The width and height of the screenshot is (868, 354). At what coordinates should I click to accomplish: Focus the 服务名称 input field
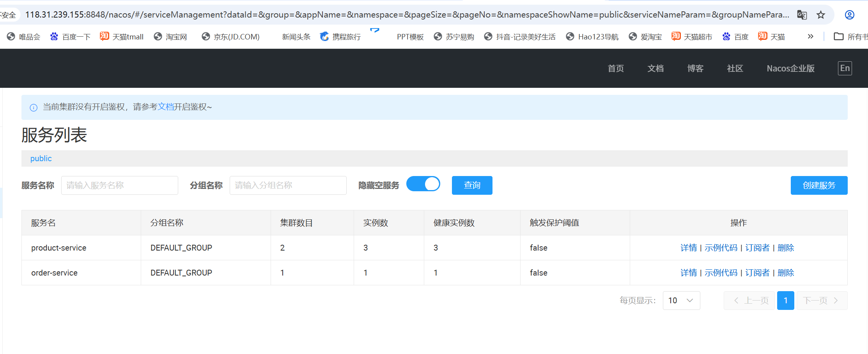120,185
